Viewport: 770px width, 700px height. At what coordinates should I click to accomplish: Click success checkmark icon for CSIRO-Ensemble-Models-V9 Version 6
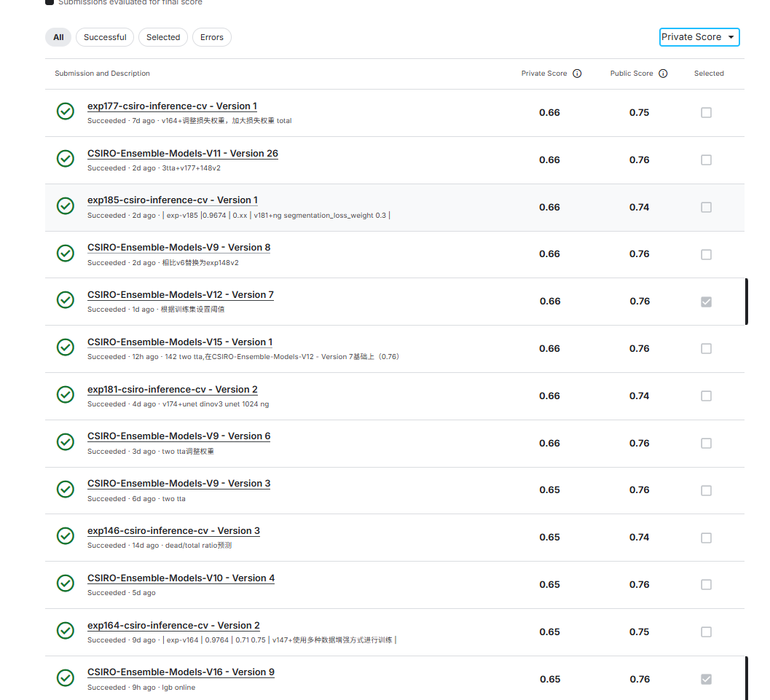pos(66,442)
